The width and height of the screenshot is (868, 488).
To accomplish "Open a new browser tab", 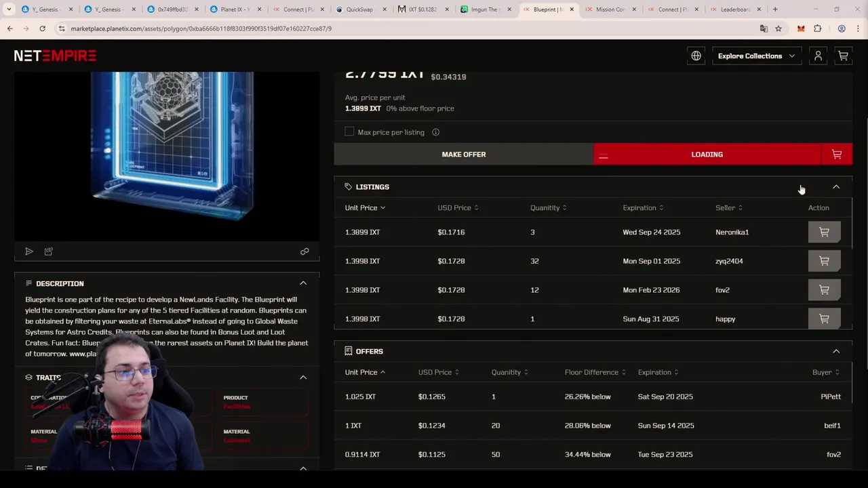I will (x=775, y=9).
